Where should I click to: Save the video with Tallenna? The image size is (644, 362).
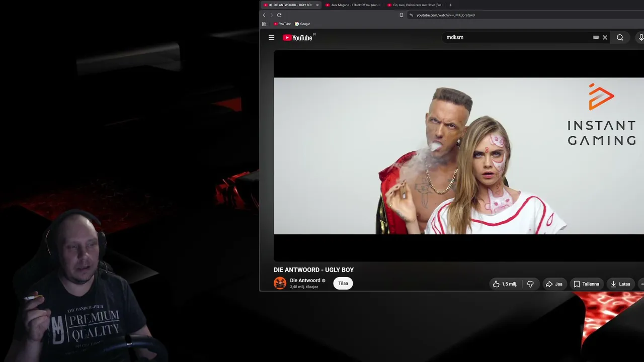pos(586,284)
